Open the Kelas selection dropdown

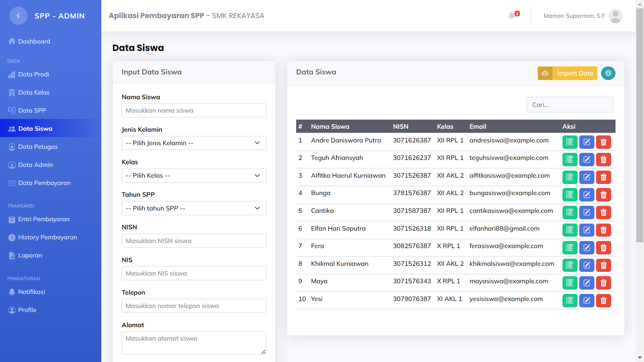[194, 176]
